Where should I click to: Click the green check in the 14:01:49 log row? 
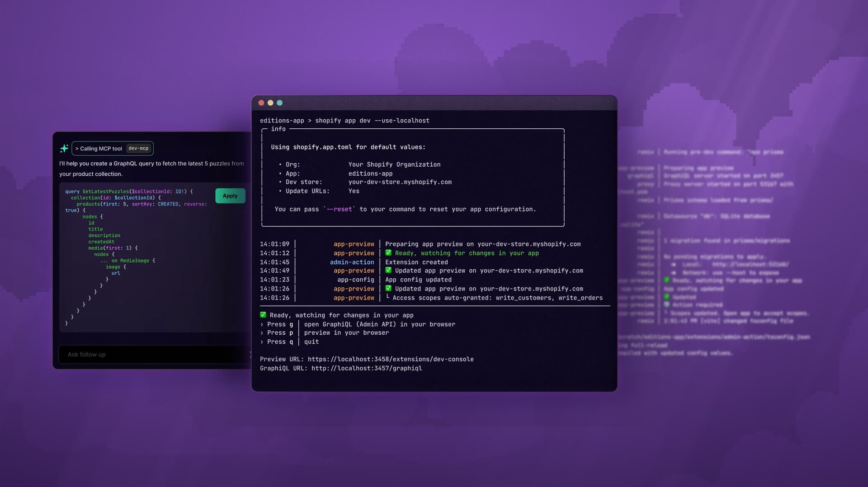[388, 271]
